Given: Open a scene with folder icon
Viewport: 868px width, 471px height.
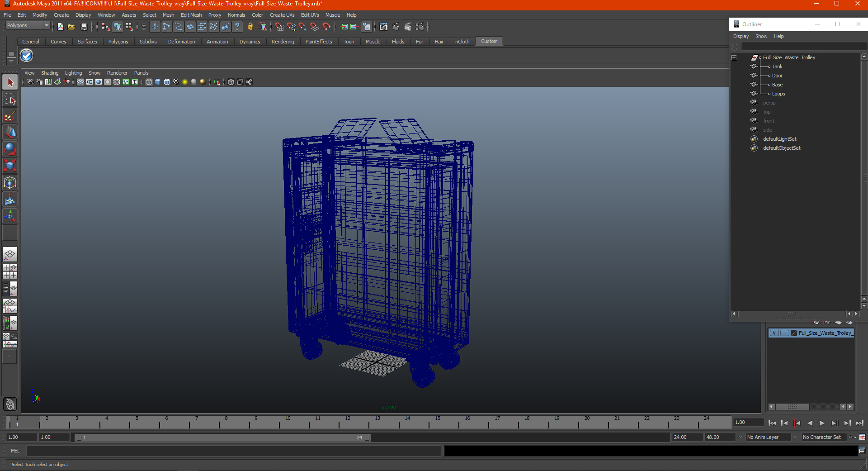Looking at the screenshot, I should tap(71, 27).
